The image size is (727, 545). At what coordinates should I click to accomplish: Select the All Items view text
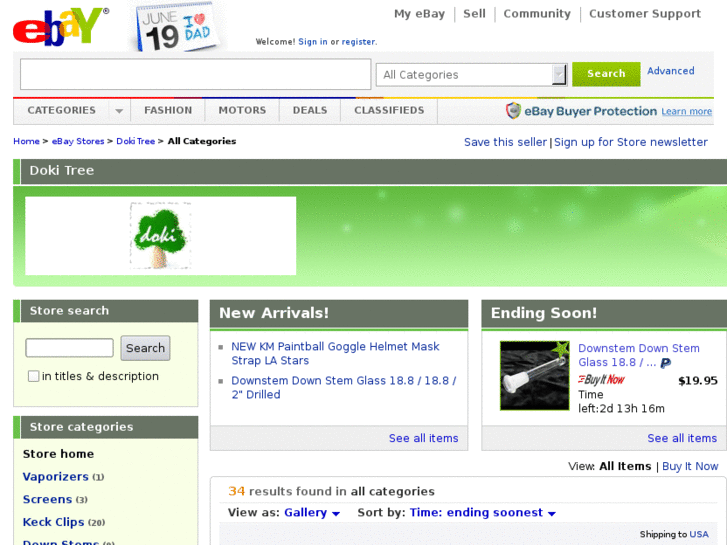625,466
